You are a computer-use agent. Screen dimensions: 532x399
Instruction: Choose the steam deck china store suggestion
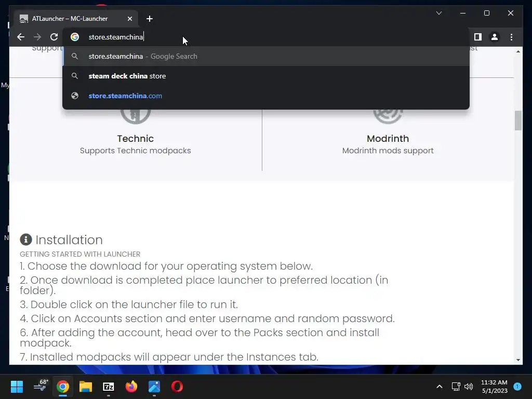coord(266,76)
